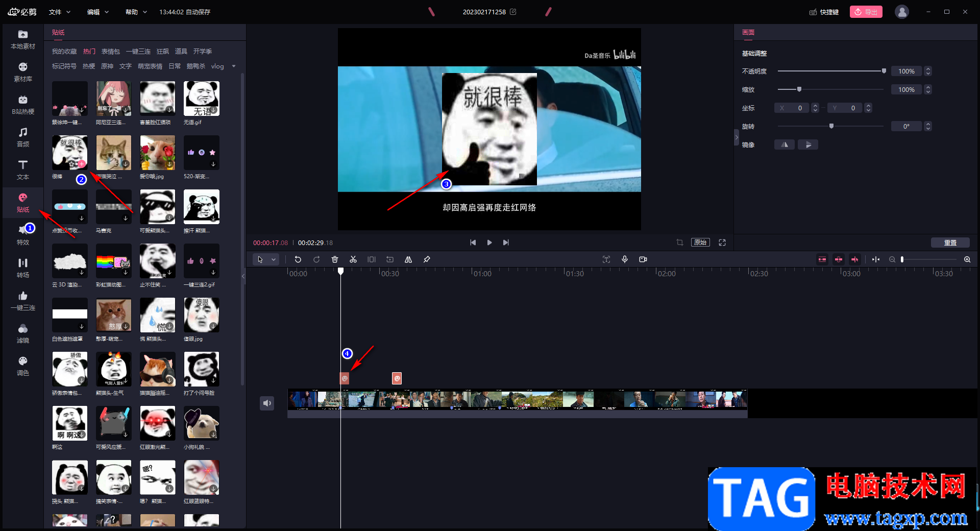This screenshot has height=531, width=980.
Task: Select the 马赛克 mosaic sticker thumbnail
Action: tap(114, 207)
